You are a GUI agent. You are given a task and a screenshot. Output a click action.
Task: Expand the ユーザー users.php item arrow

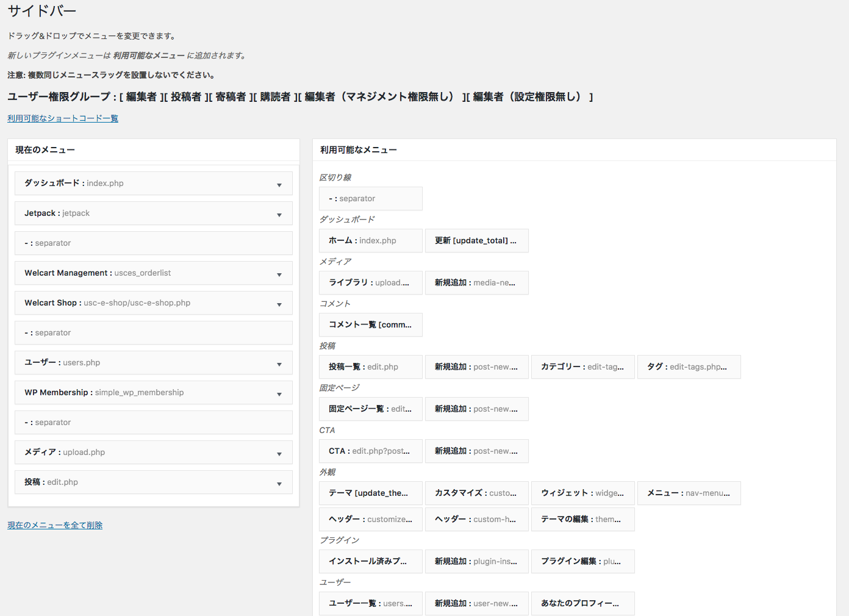click(279, 364)
